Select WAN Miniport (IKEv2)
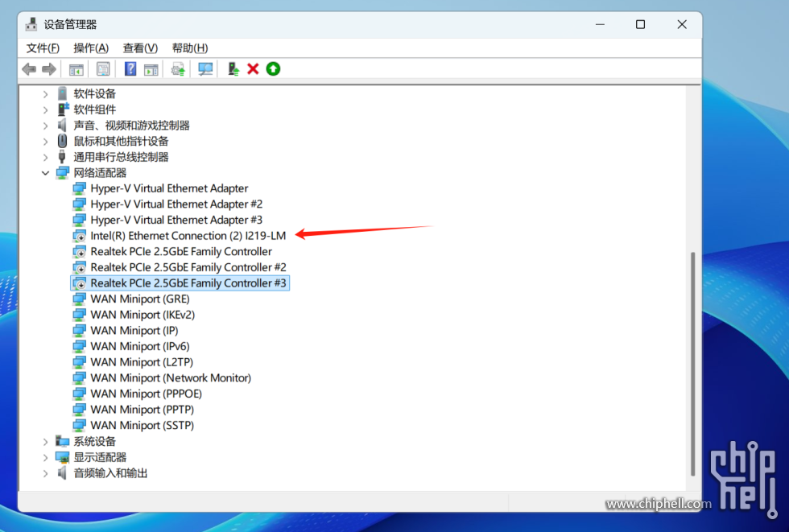Screen dimensions: 789x532 (143, 315)
